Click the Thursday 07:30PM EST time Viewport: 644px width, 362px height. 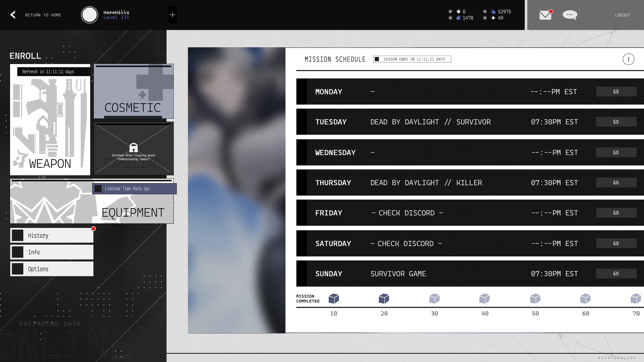tap(554, 183)
